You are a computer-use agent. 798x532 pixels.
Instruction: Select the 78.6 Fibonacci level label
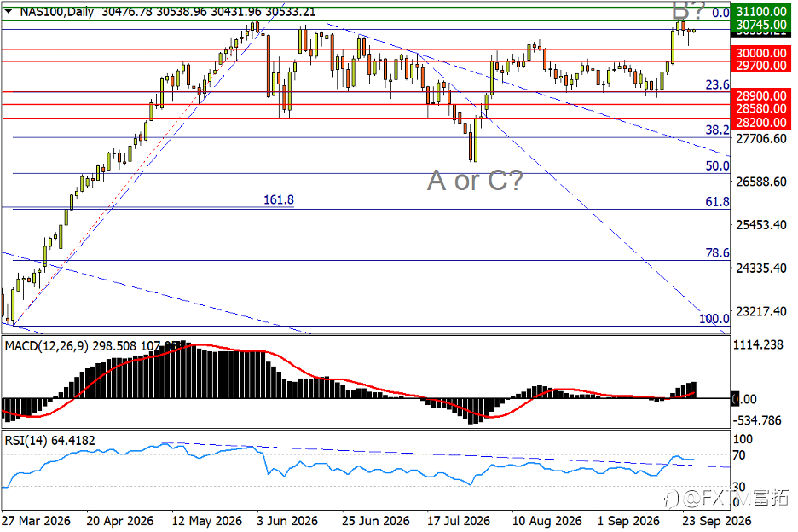pyautogui.click(x=717, y=252)
